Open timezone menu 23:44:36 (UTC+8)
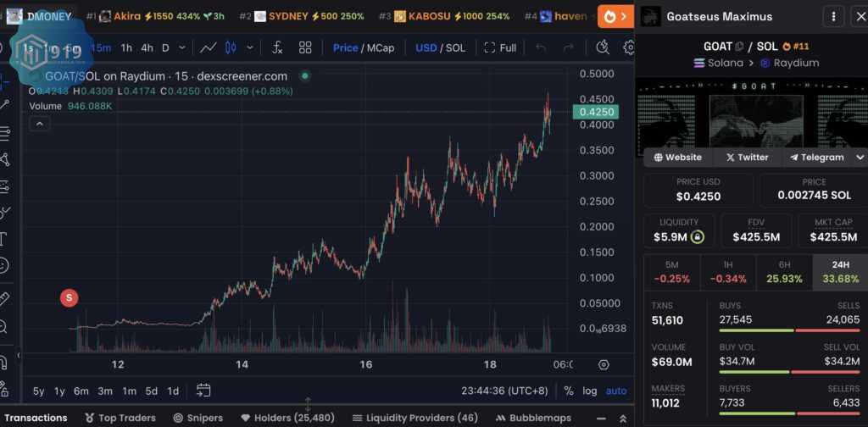 click(504, 391)
